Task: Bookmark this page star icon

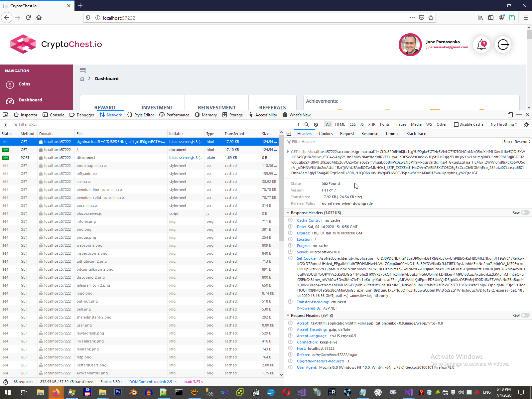Action: 431,18
